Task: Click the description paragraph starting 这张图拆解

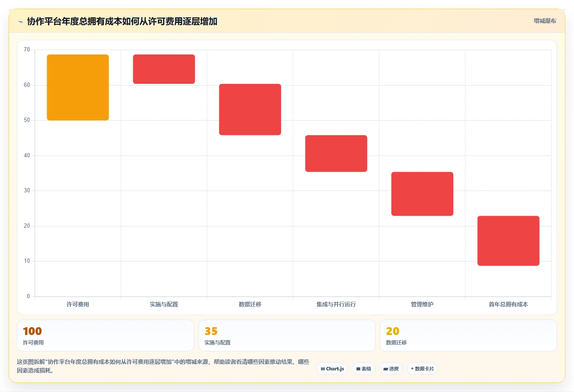Action: tap(163, 366)
